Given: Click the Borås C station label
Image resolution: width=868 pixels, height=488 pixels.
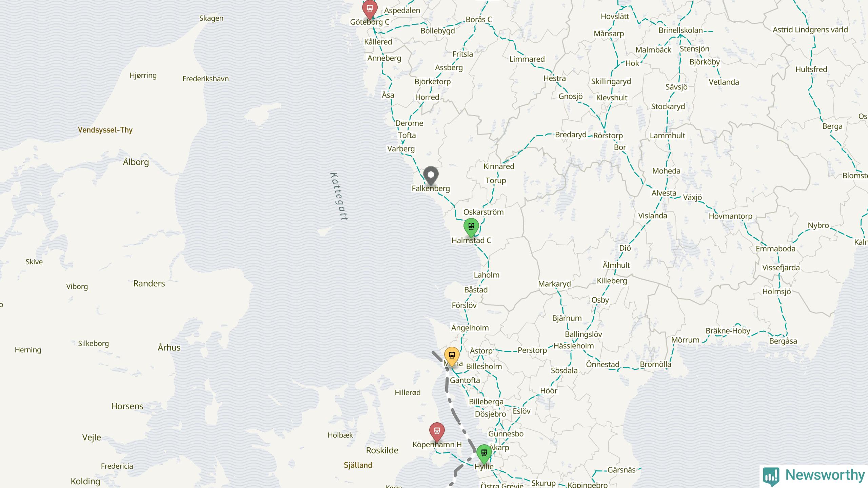Looking at the screenshot, I should click(x=478, y=20).
